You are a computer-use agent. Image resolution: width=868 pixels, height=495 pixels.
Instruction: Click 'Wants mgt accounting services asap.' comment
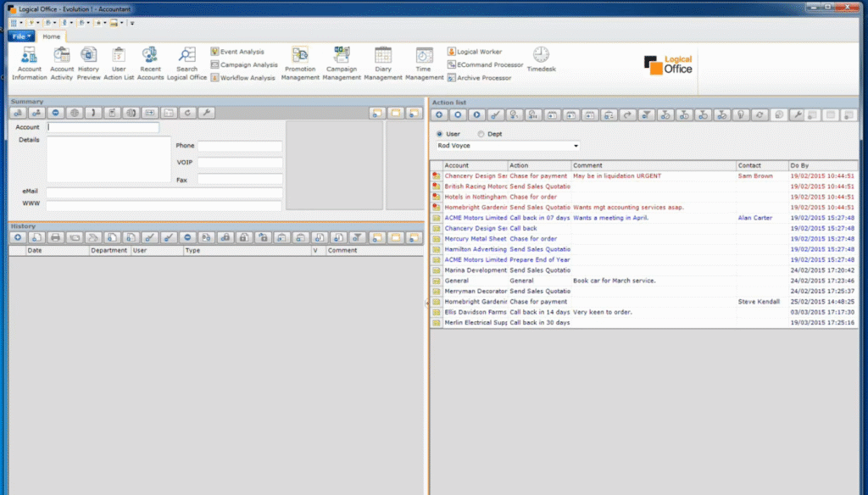(x=628, y=208)
